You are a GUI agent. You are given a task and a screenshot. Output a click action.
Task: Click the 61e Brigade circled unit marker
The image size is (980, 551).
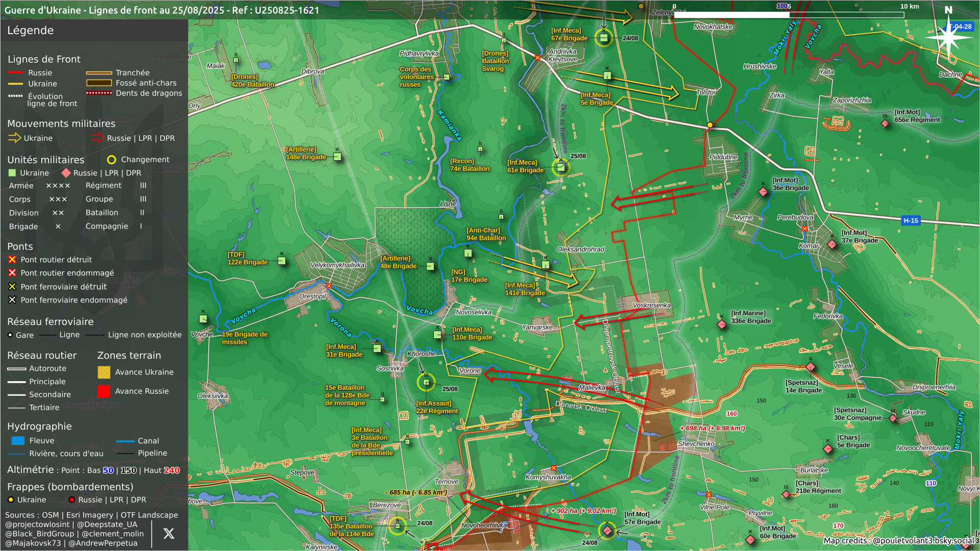click(560, 167)
